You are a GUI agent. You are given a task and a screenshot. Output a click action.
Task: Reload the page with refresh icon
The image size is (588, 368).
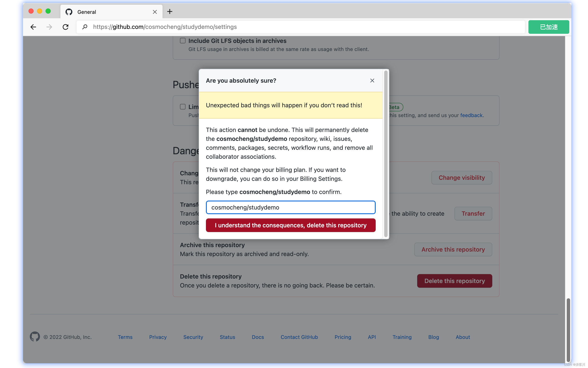(x=65, y=27)
